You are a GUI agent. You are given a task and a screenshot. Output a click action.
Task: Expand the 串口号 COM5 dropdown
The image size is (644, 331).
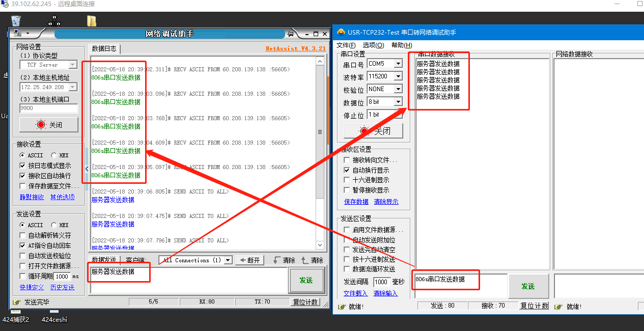click(398, 64)
